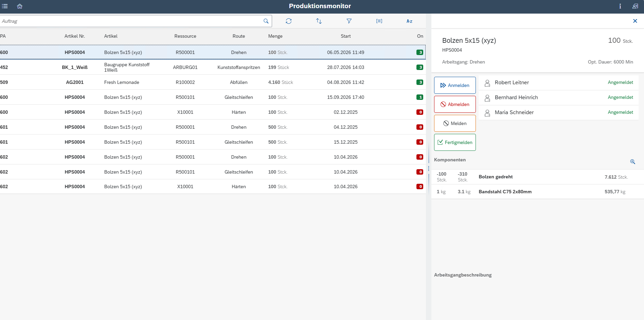This screenshot has width=644, height=320.
Task: Click the Komponenten section heading
Action: pos(450,160)
